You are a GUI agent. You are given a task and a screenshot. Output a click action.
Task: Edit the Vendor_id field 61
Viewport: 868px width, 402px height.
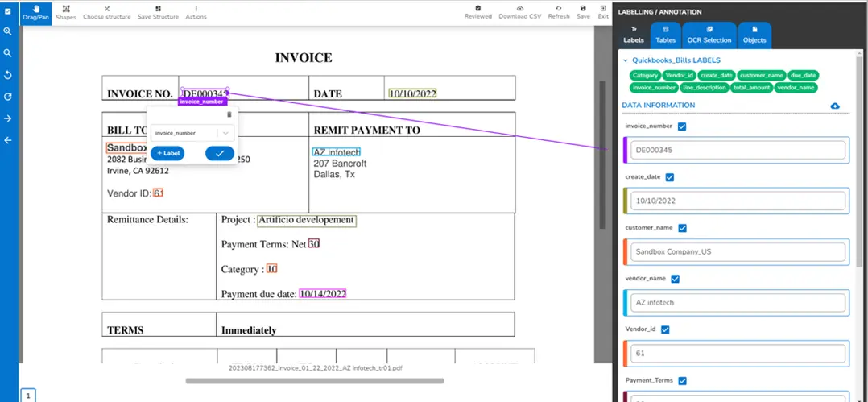(x=738, y=354)
